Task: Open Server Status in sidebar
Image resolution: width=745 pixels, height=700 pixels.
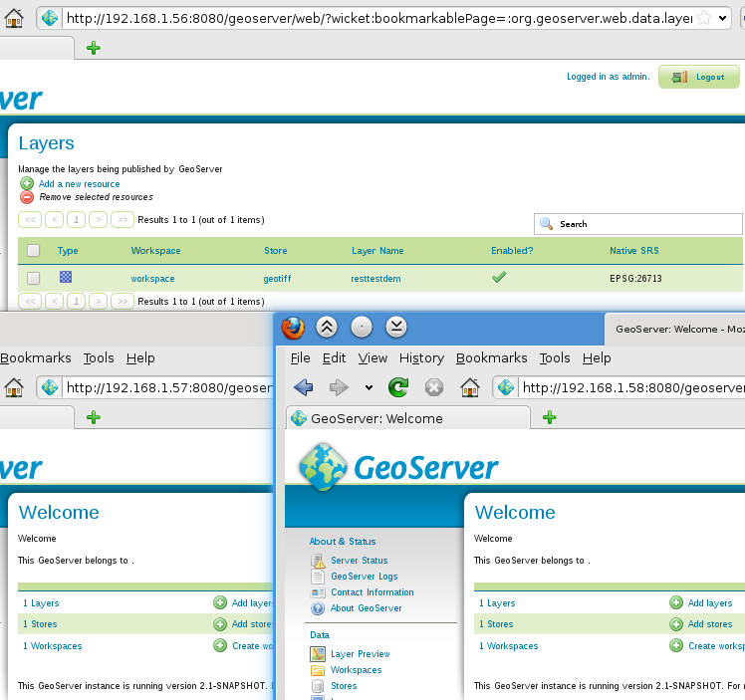Action: [x=360, y=561]
